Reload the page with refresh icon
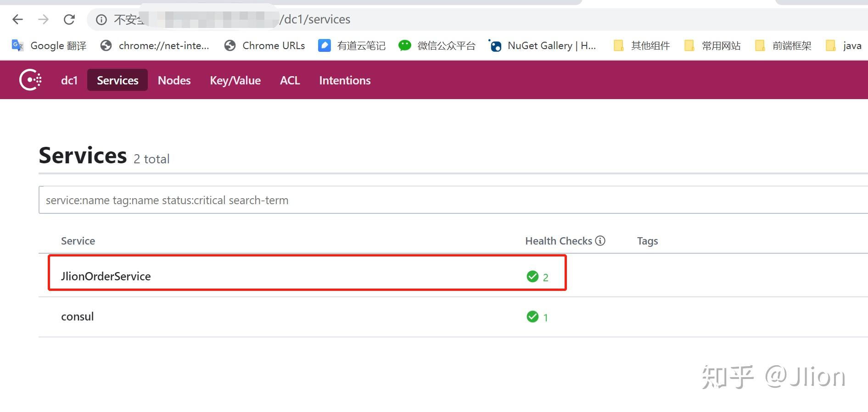 point(69,19)
